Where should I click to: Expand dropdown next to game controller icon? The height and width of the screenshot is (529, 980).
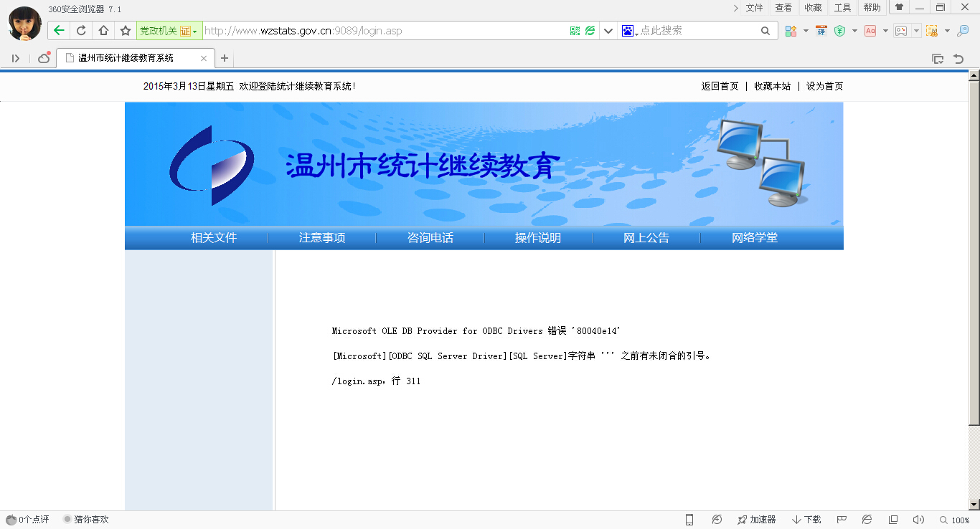[916, 31]
